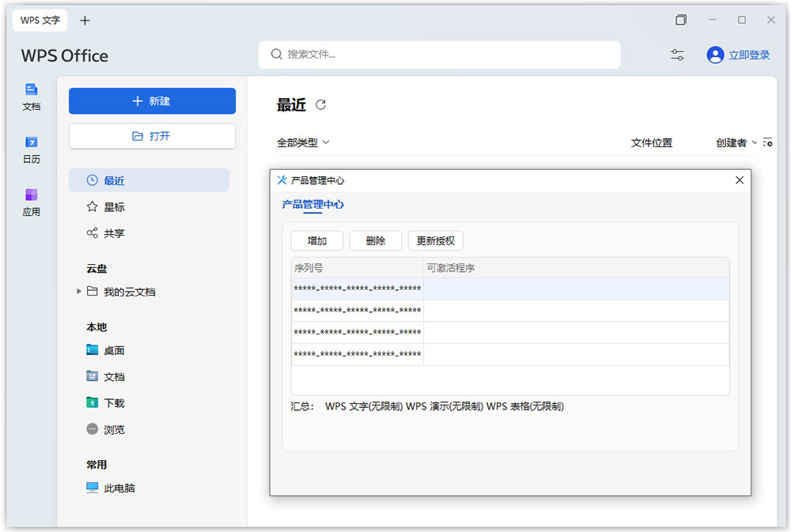
Task: Click the refresh icon next to 最近
Action: pyautogui.click(x=321, y=105)
